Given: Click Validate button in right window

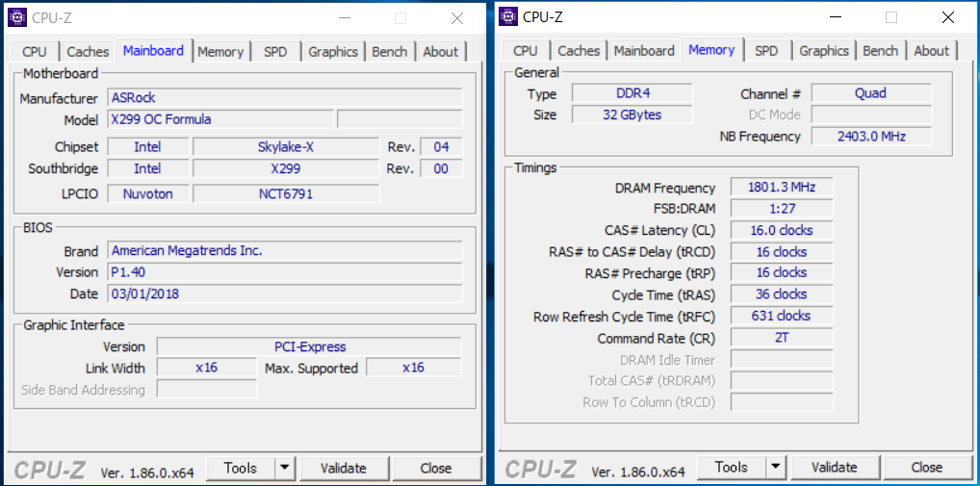Looking at the screenshot, I should pos(835,468).
